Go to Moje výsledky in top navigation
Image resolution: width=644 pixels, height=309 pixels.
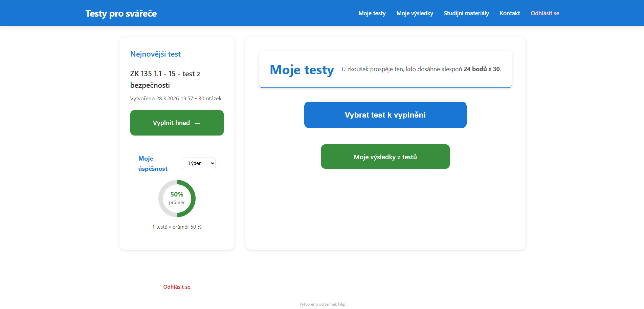[x=415, y=13]
